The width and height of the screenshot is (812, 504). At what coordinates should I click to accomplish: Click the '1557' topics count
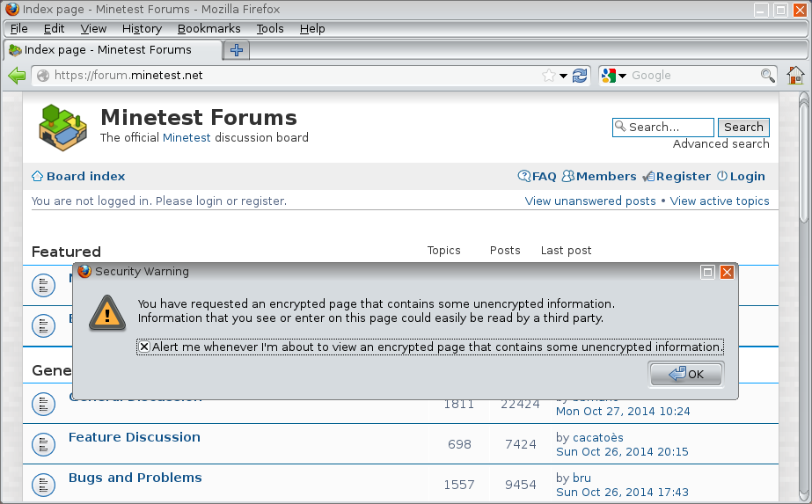(x=459, y=485)
